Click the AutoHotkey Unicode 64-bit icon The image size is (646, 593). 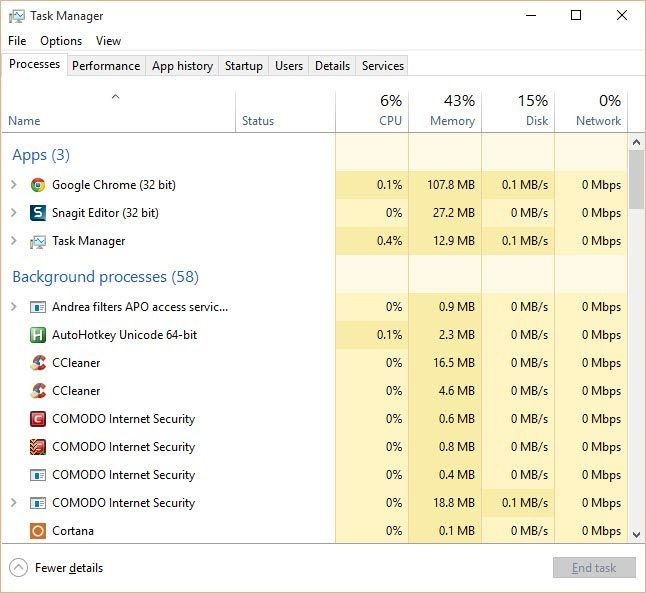[38, 335]
